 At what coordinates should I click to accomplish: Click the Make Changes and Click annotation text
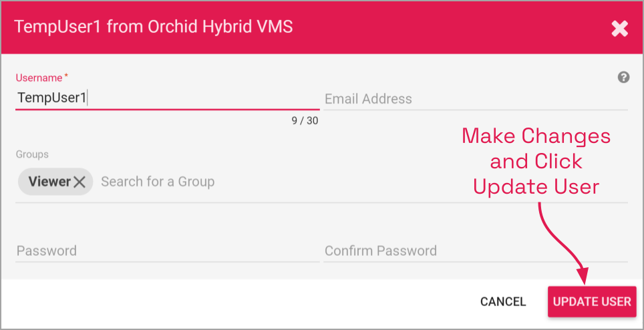coord(536,148)
